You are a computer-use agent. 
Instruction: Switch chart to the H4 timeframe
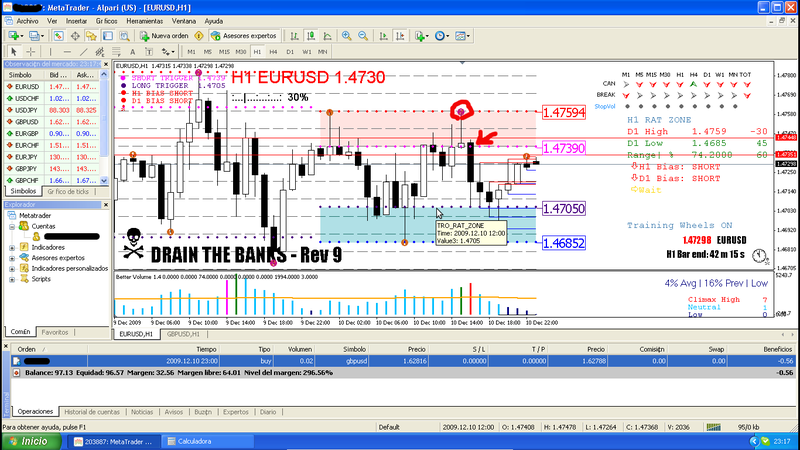(273, 51)
